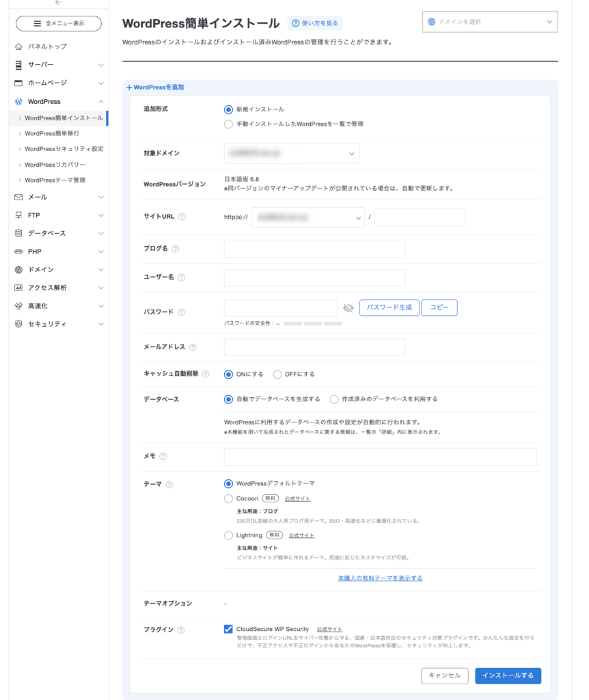
Task: Uncheck CloudSecure WP Security plugin checkbox
Action: (x=228, y=629)
